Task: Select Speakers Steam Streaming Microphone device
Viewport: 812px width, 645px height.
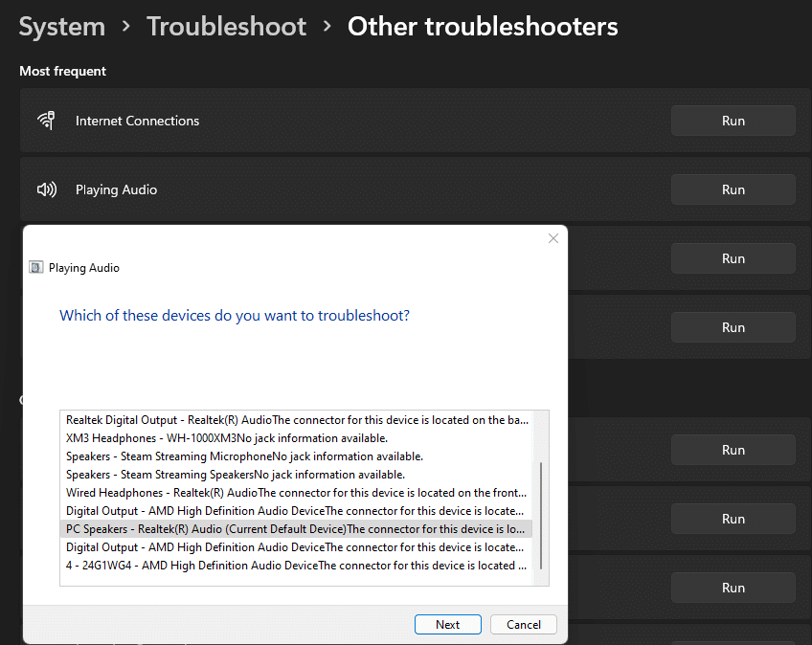Action: point(296,456)
